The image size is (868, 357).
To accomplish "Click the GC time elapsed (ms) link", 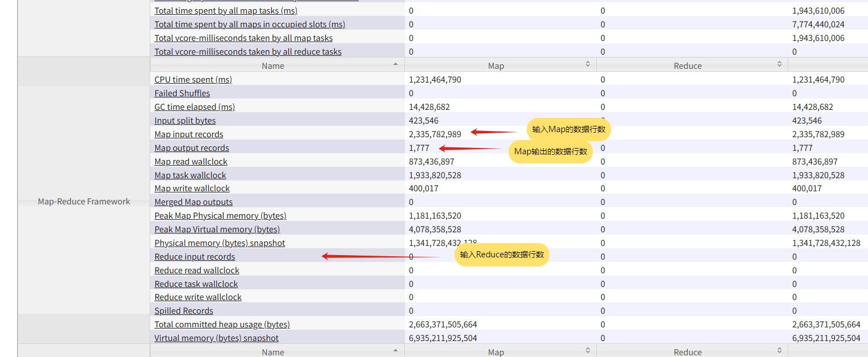I will pyautogui.click(x=195, y=107).
